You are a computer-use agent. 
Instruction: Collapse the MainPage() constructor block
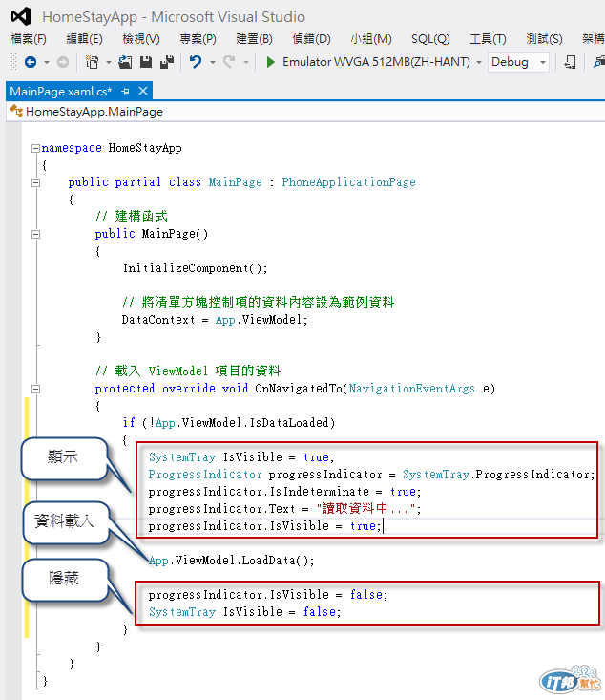[35, 234]
